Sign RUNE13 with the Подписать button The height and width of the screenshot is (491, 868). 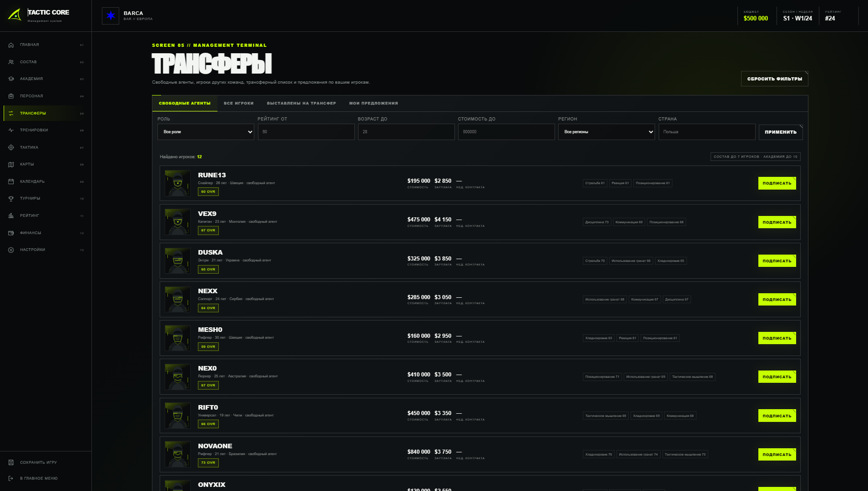pos(777,183)
